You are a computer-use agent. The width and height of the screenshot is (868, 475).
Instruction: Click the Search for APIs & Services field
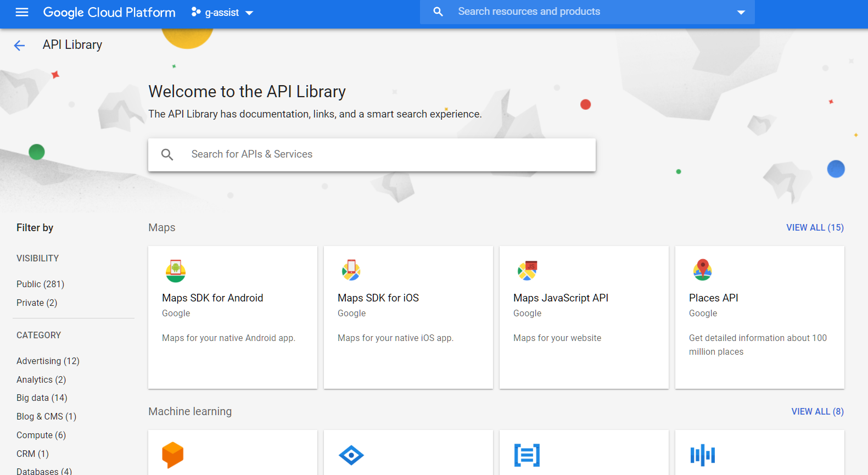[372, 155]
